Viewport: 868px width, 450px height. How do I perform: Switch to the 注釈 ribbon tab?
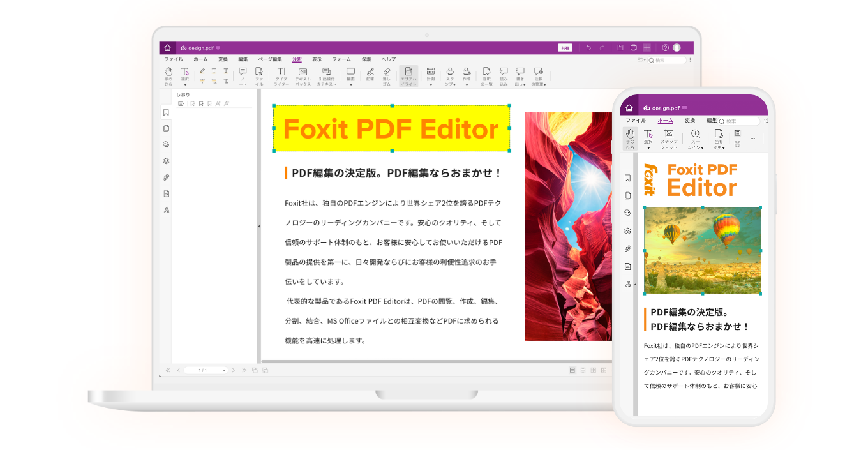coord(296,59)
